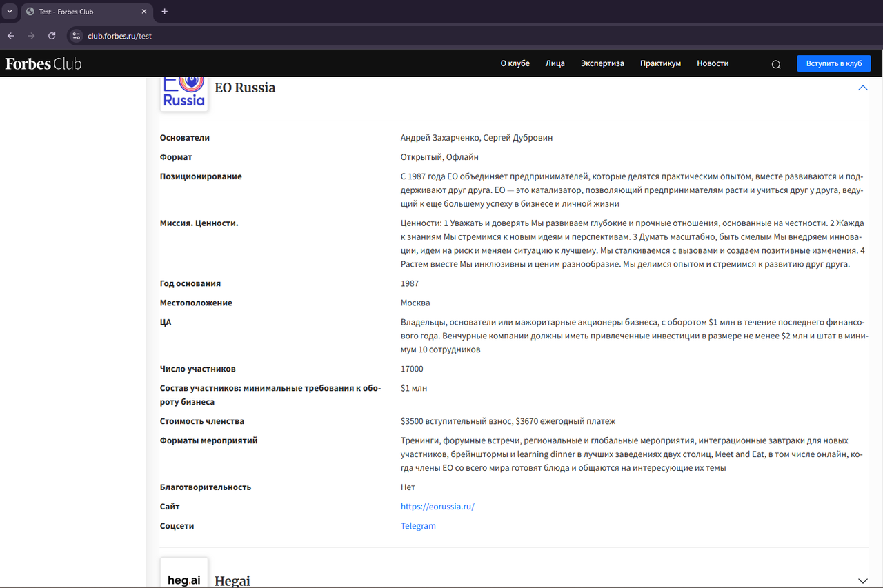Click the 17000 participants value
The height and width of the screenshot is (588, 883).
pos(412,369)
